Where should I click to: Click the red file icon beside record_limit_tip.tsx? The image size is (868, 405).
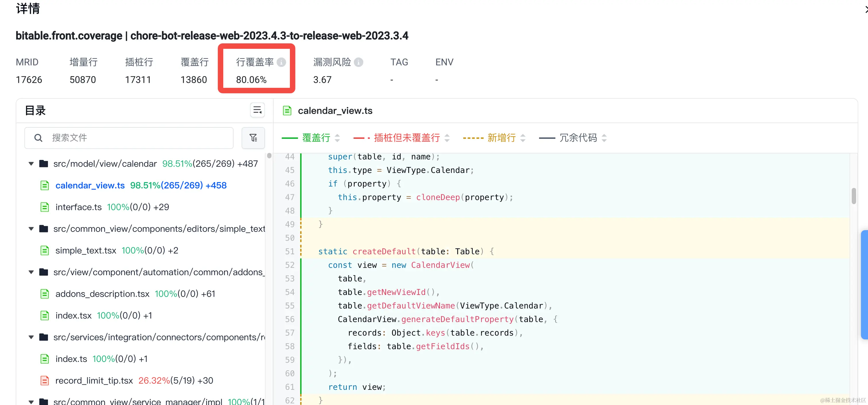point(44,381)
